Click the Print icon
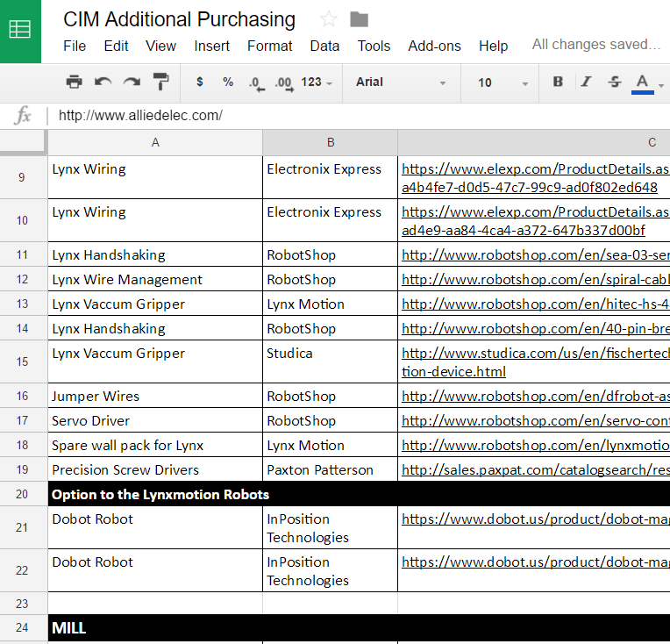 point(74,82)
